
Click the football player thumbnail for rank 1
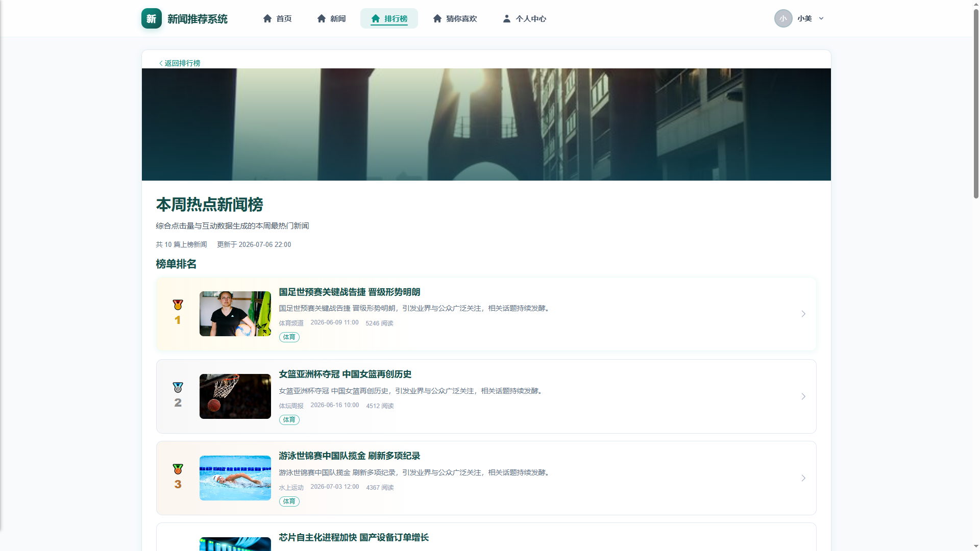pyautogui.click(x=235, y=314)
